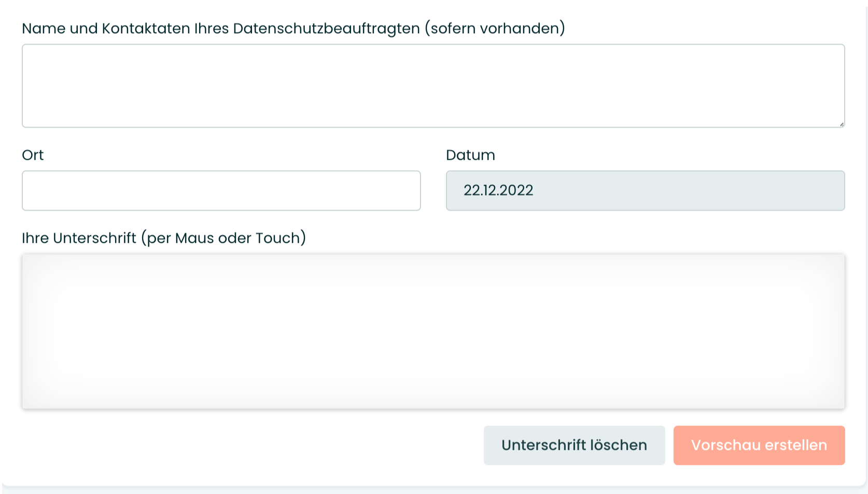Click the 22.12.2022 date text
Image resolution: width=868 pixels, height=494 pixels.
(498, 190)
